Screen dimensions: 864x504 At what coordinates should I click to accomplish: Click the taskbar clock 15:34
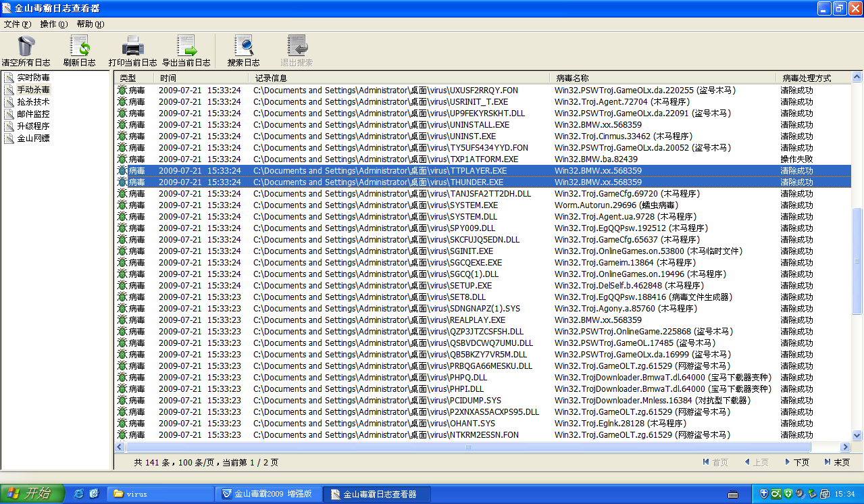(846, 494)
